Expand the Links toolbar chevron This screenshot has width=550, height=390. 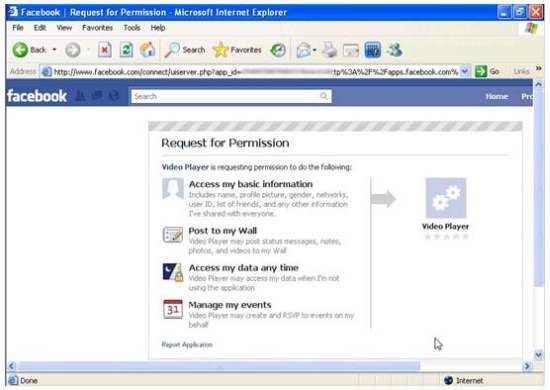tap(538, 69)
